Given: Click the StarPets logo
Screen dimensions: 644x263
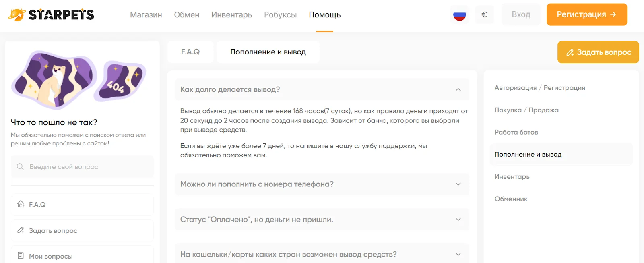Looking at the screenshot, I should 51,15.
